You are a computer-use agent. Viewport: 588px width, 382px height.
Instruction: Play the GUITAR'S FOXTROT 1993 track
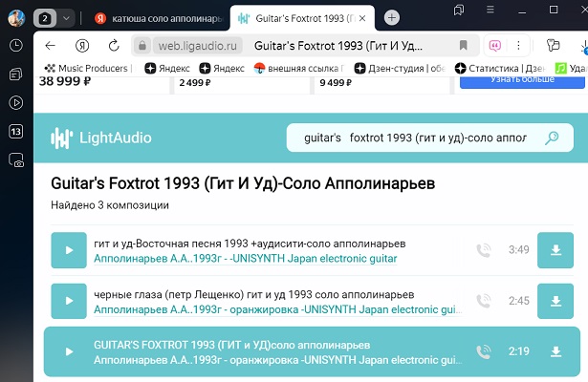click(x=69, y=351)
